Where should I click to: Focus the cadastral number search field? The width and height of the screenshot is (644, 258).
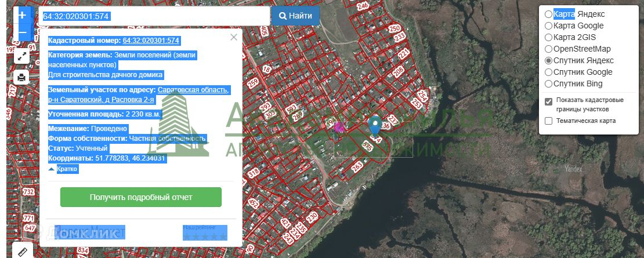tap(154, 16)
